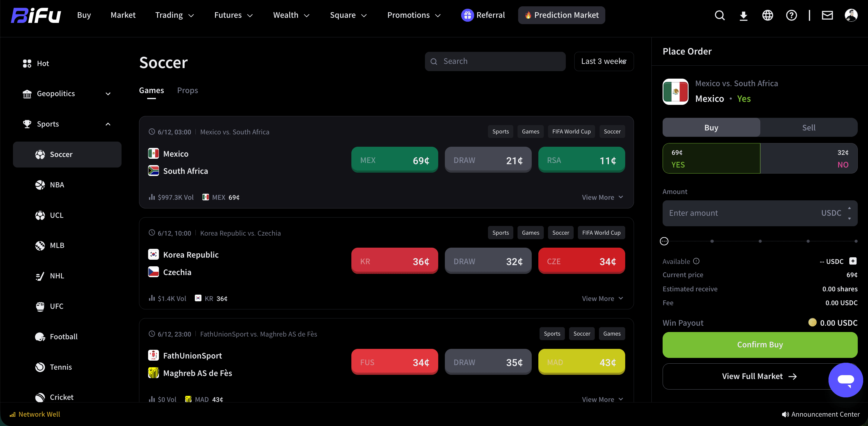The image size is (868, 426).
Task: Switch to the Games tab
Action: tap(151, 90)
